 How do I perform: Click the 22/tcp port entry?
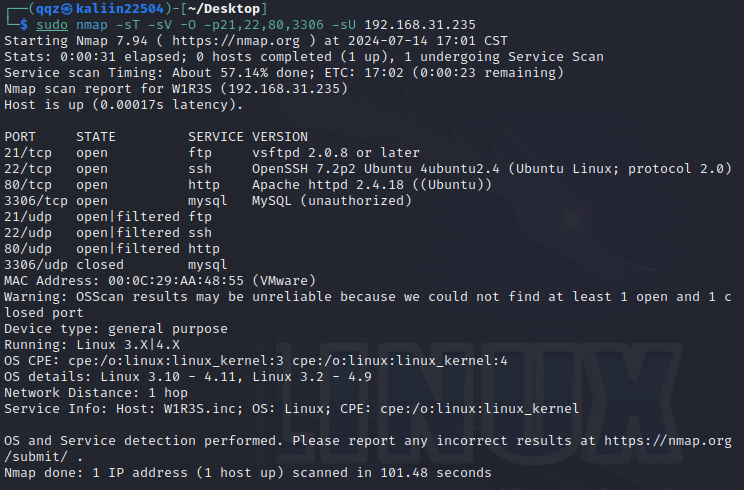(x=28, y=168)
